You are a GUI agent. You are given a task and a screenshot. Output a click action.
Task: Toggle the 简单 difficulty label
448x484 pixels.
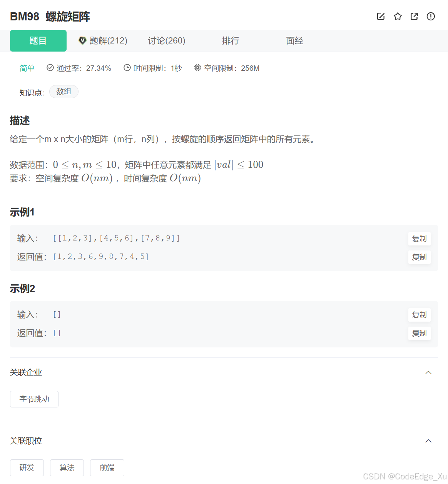click(27, 68)
